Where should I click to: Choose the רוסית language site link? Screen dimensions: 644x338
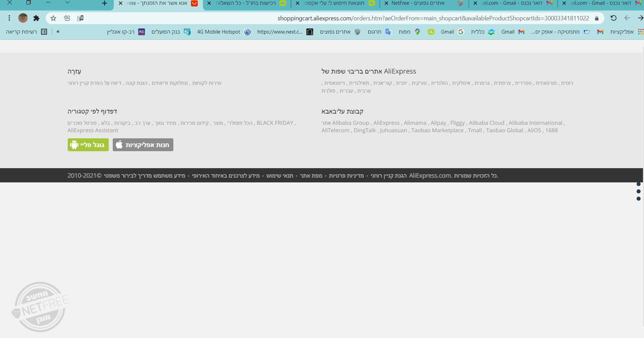(567, 83)
